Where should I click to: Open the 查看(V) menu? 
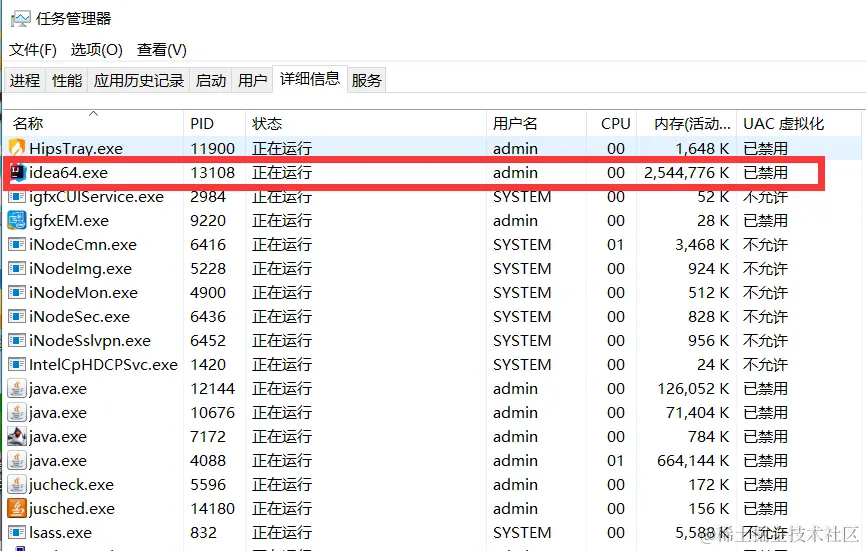[x=162, y=50]
